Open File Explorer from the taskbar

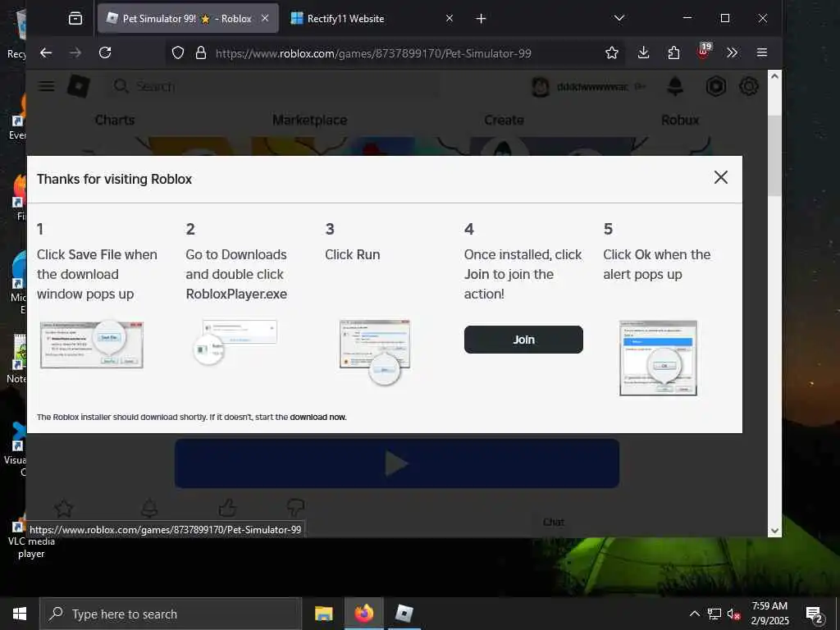coord(323,614)
